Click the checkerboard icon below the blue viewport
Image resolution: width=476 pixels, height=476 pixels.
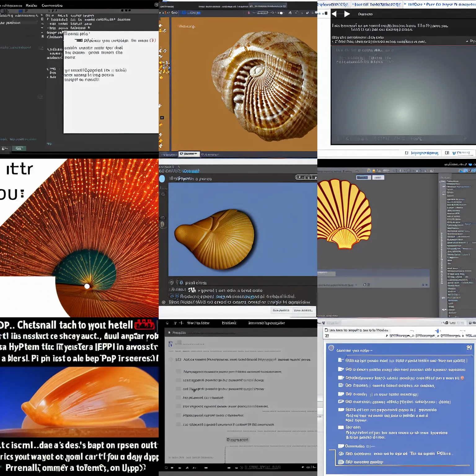(192, 290)
